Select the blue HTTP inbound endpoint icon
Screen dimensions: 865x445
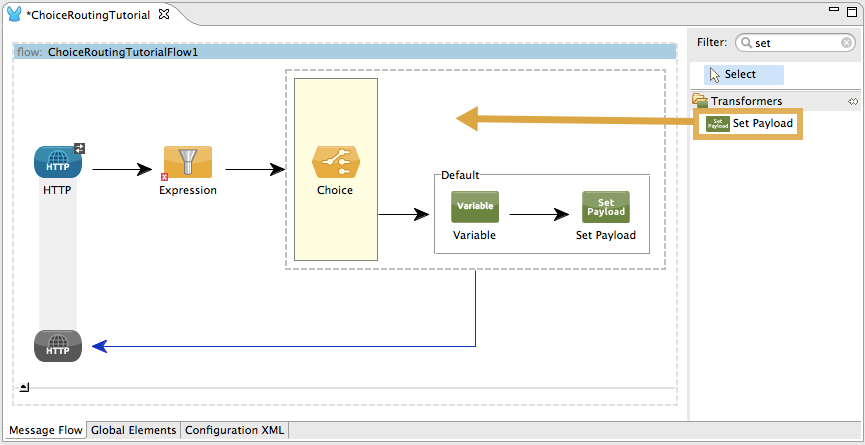(58, 161)
